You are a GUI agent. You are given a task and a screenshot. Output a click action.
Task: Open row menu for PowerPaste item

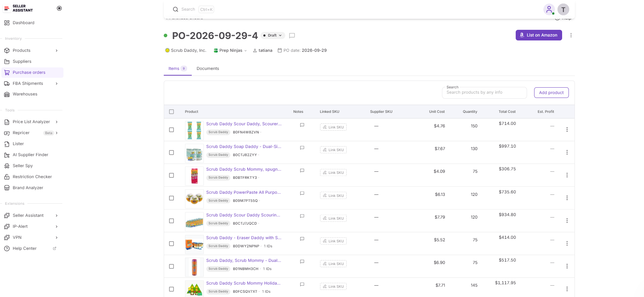[567, 198]
